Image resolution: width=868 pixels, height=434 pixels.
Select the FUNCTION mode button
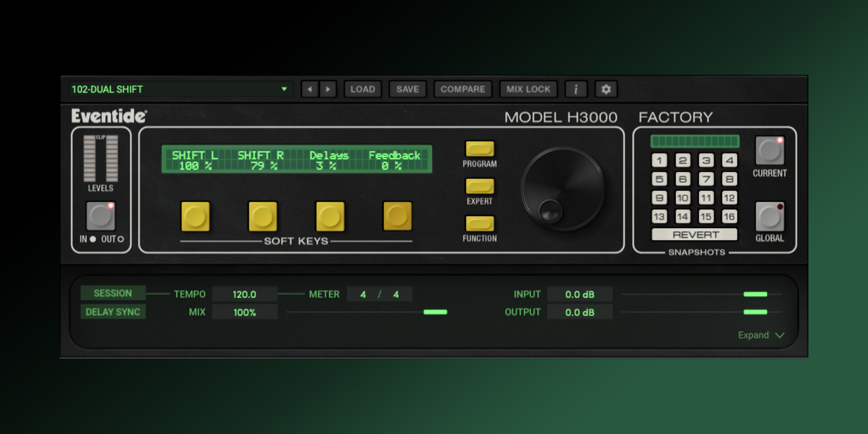coord(480,223)
